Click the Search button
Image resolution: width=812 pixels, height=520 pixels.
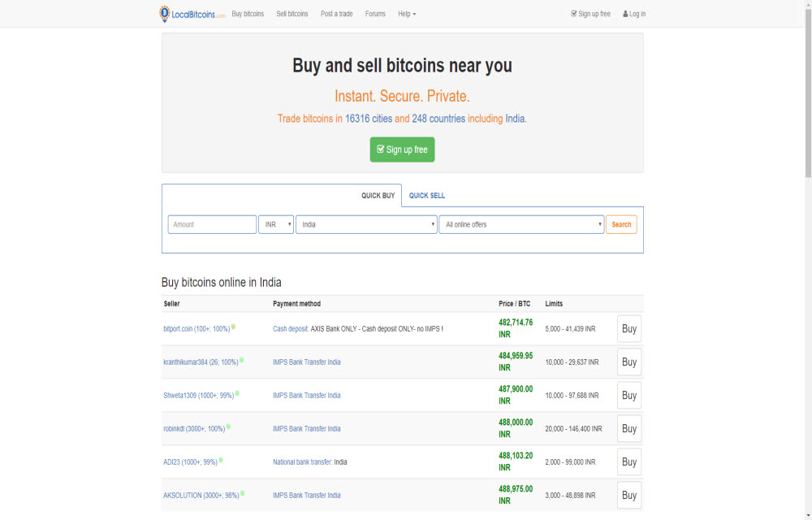pos(621,225)
